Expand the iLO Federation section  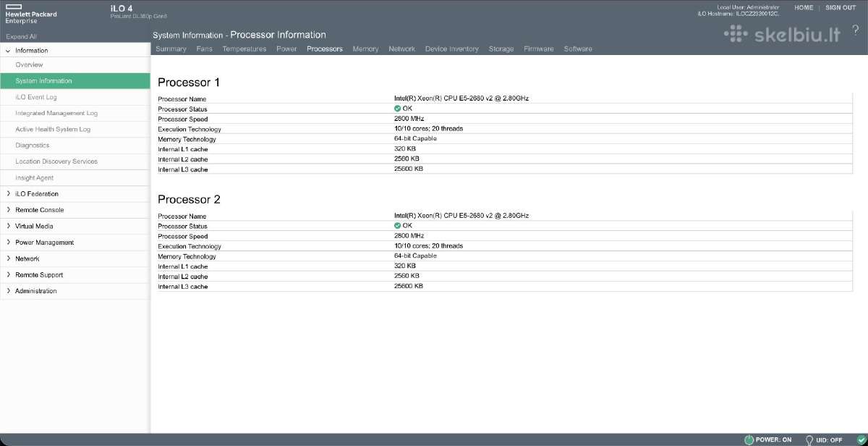(x=8, y=194)
